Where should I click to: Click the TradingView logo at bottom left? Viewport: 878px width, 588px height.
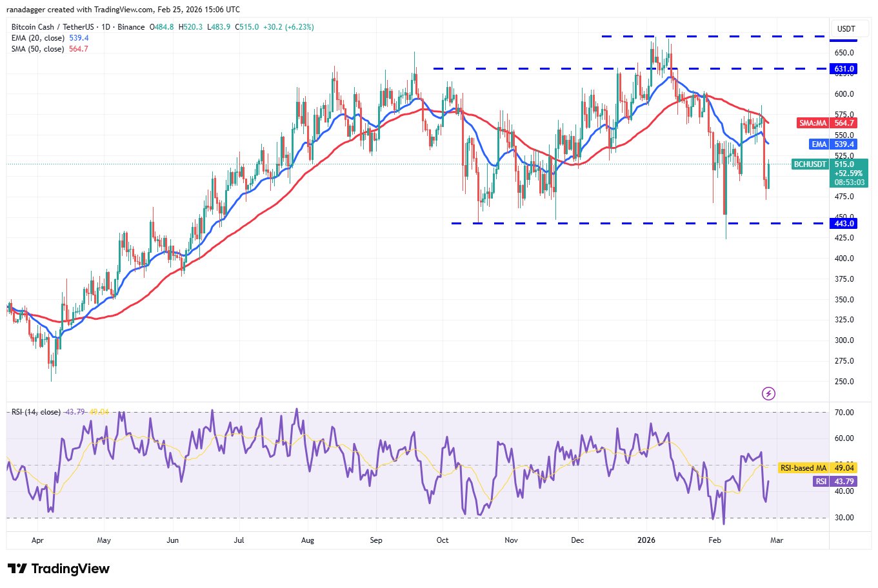click(x=59, y=569)
